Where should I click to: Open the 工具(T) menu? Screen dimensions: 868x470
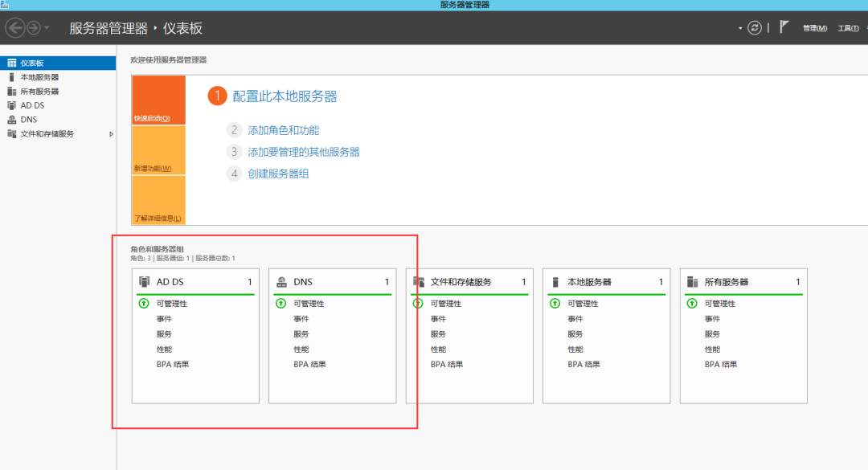pyautogui.click(x=848, y=28)
